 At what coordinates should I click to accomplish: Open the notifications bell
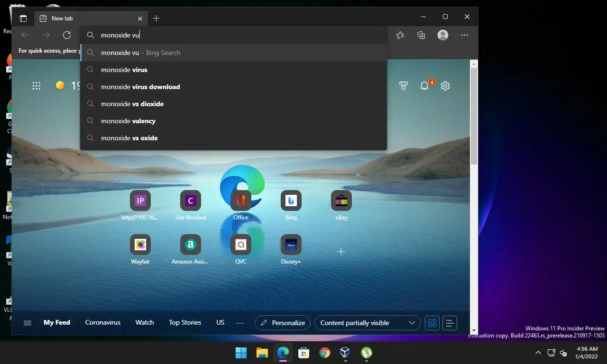pyautogui.click(x=424, y=86)
